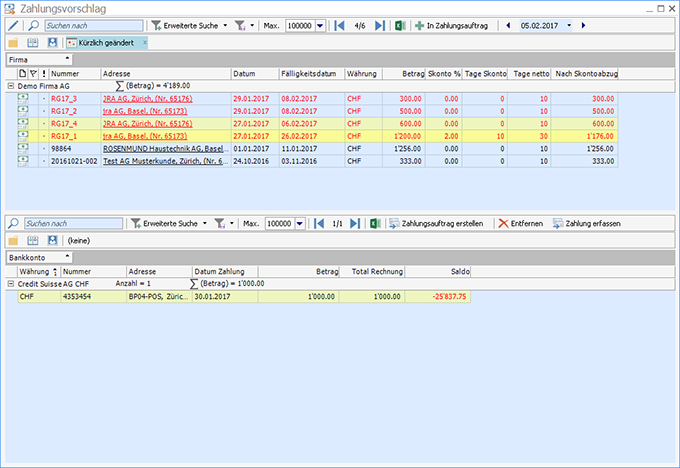Collapse the Credit Suisse AG CHF group
This screenshot has height=468, width=680.
point(11,284)
